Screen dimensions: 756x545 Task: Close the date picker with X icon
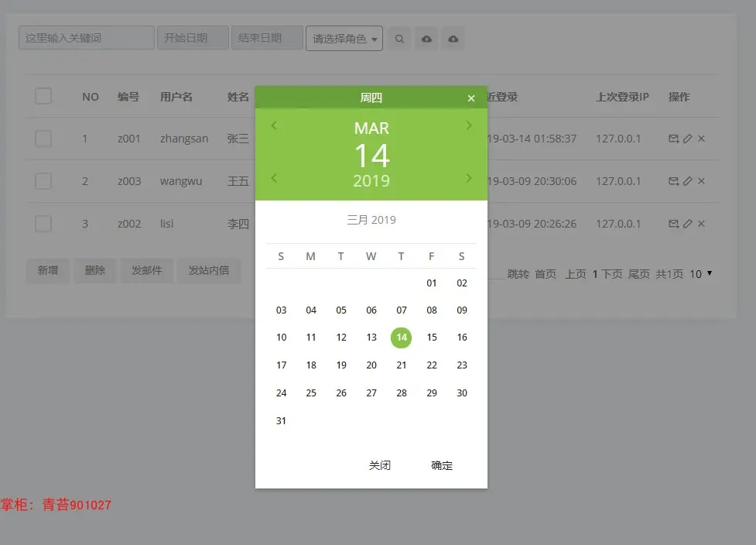471,98
